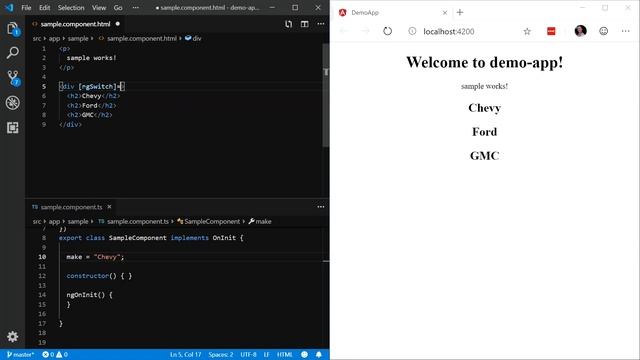Click sample in the top breadcrumb

[x=78, y=38]
